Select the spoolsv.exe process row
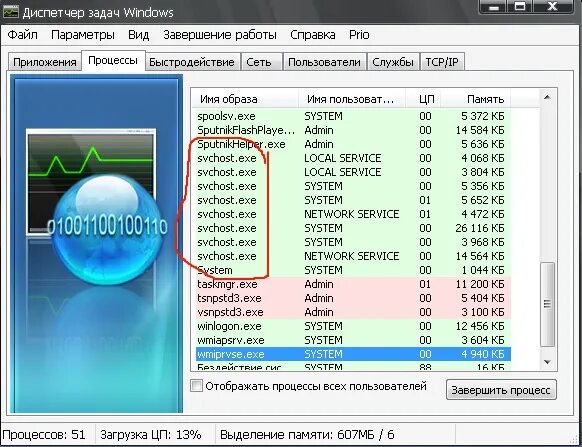The image size is (582, 447). point(352,116)
